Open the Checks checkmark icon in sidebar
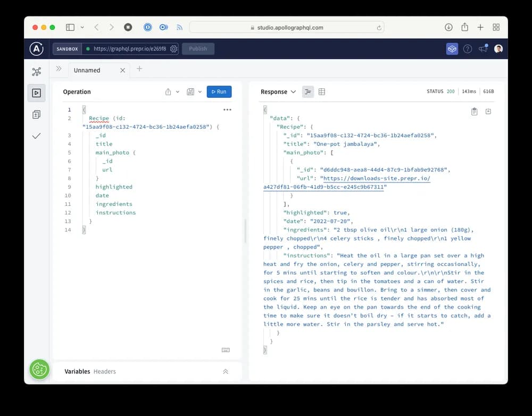 pos(36,136)
